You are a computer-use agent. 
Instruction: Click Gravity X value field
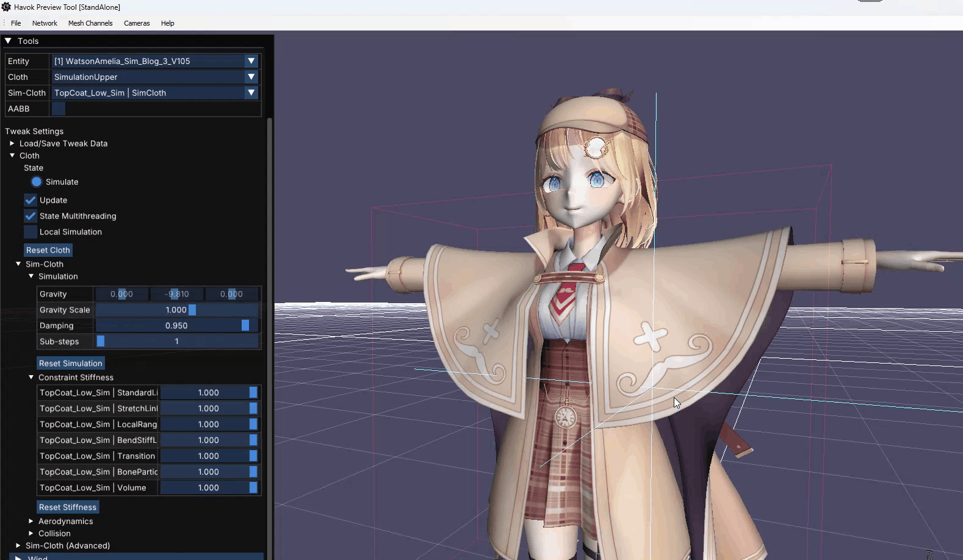pos(121,294)
